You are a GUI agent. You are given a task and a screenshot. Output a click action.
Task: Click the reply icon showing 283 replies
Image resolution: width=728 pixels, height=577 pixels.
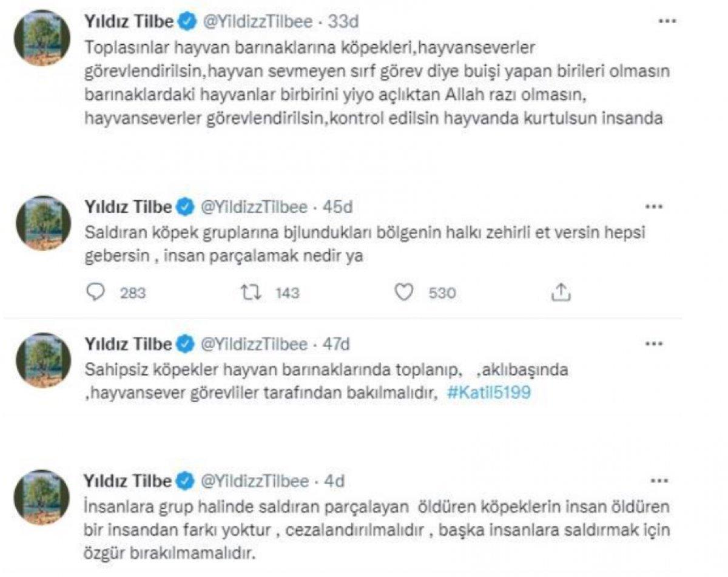[x=96, y=292]
